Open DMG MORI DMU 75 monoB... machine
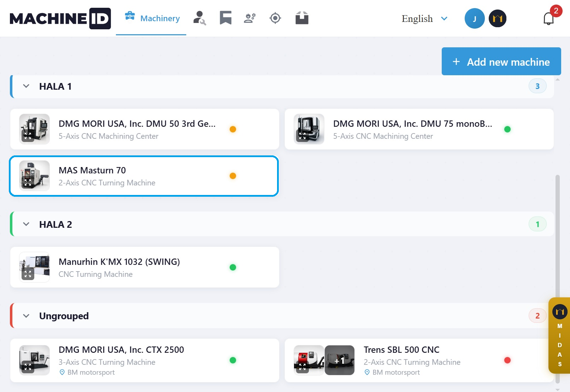This screenshot has height=392, width=570. (419, 129)
